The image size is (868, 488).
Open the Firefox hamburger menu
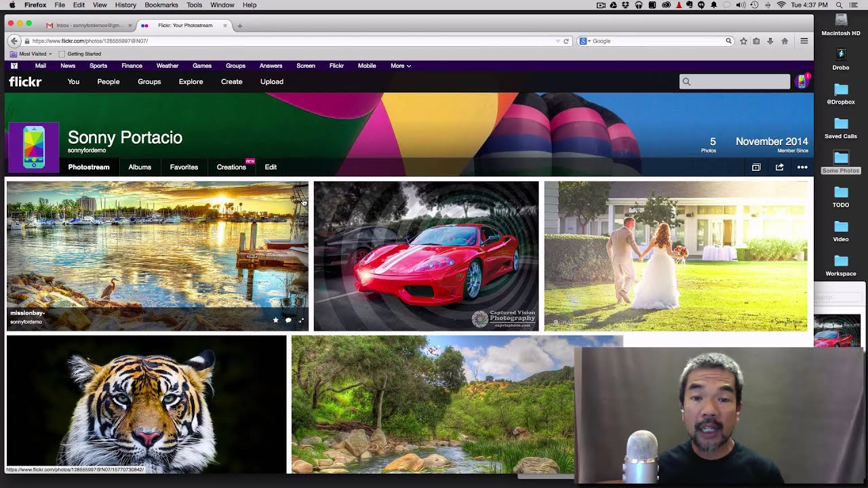pos(804,41)
